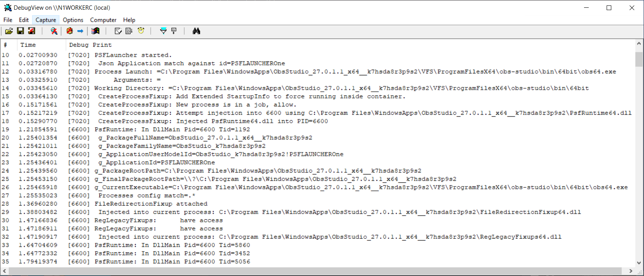Select the 'Json Application match against' line

[318, 63]
